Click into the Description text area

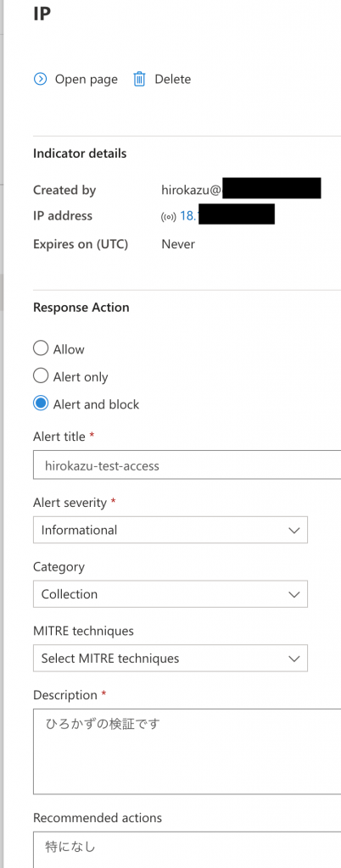[x=187, y=752]
